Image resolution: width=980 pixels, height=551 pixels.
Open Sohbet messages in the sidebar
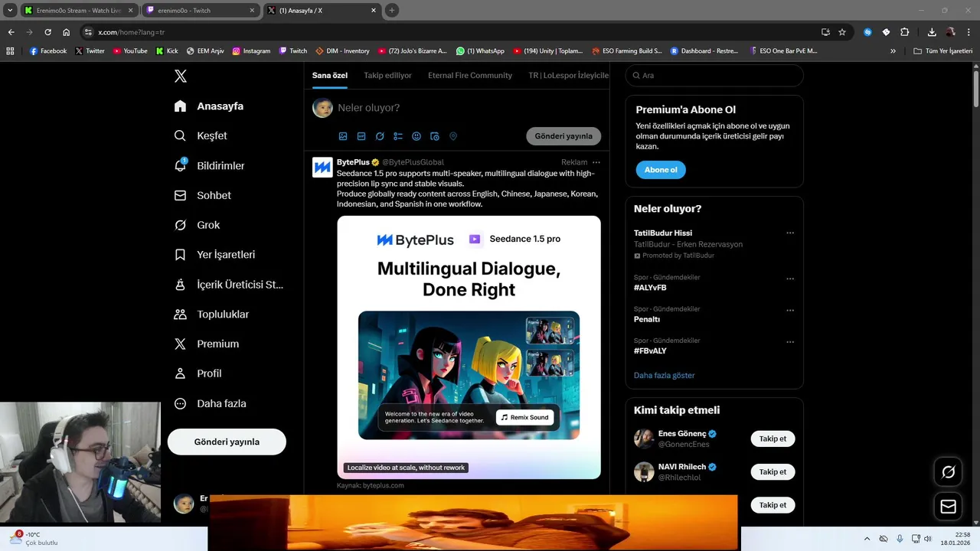(x=203, y=195)
